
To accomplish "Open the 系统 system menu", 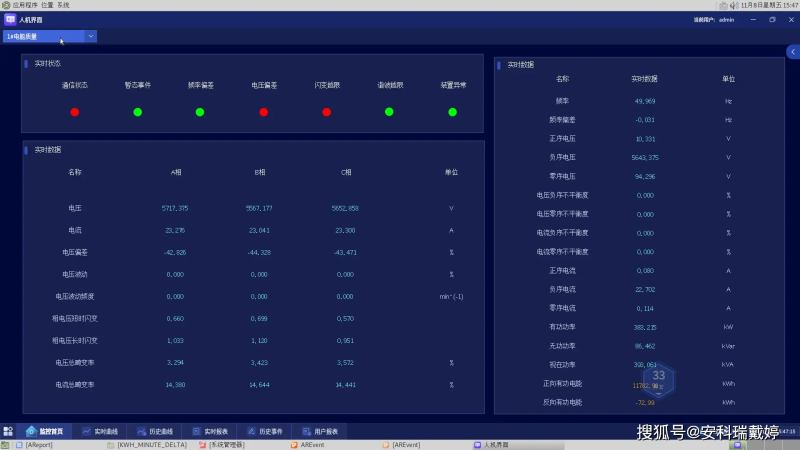I will coord(63,5).
